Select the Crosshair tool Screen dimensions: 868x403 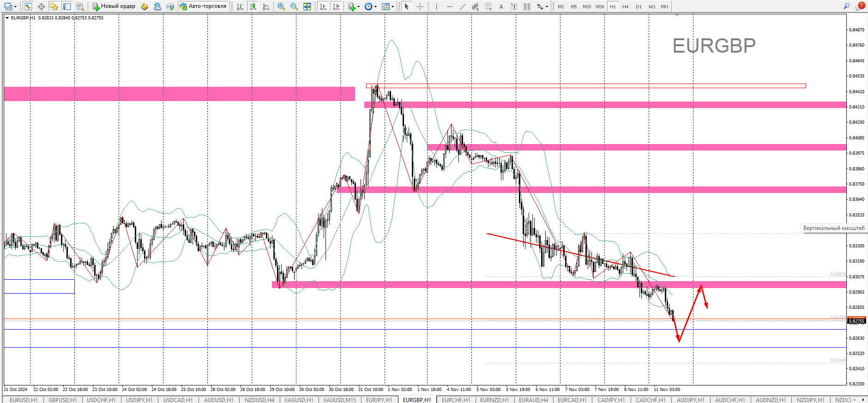(x=420, y=6)
